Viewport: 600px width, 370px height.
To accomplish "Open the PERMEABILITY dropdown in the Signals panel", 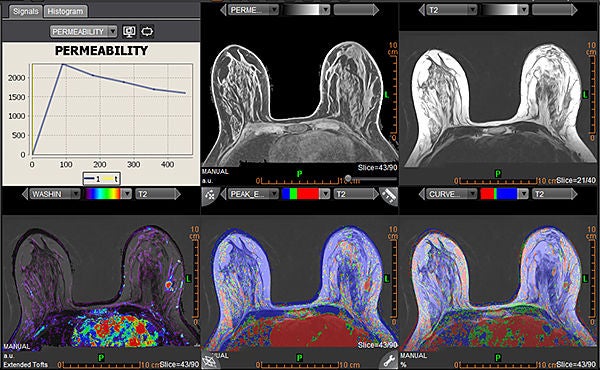I will pos(83,31).
